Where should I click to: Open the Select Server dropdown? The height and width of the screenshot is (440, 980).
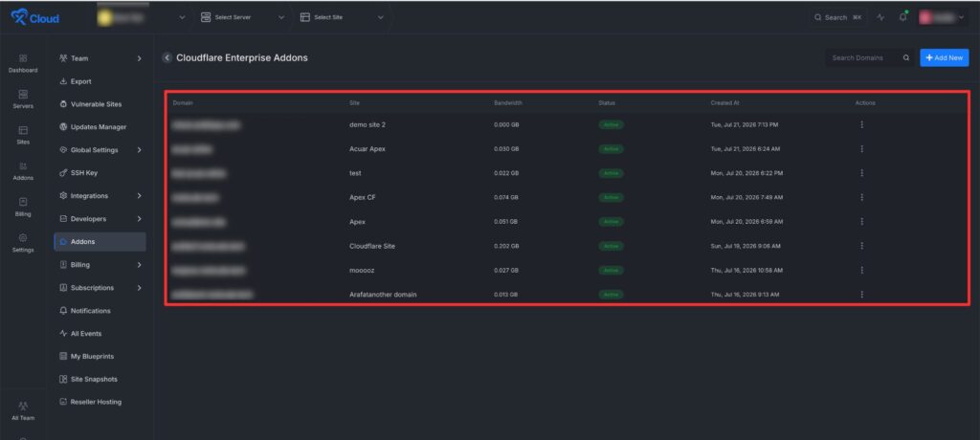click(x=242, y=17)
